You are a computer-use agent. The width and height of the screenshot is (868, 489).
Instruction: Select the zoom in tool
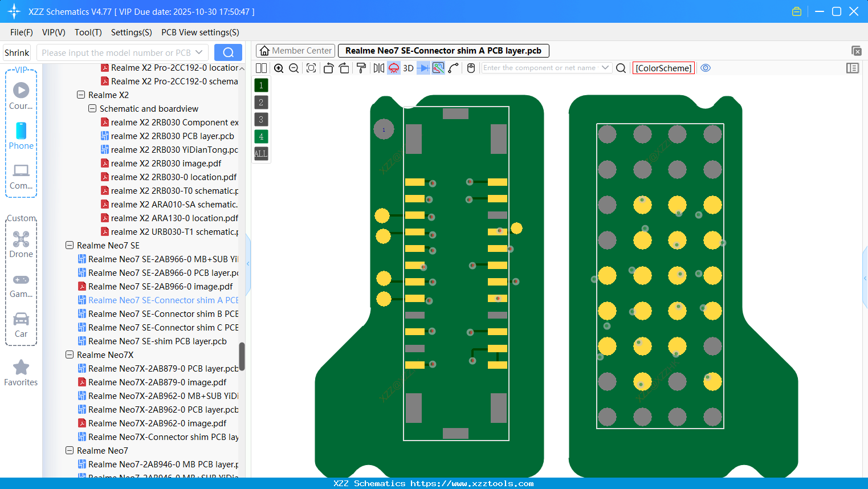[279, 68]
